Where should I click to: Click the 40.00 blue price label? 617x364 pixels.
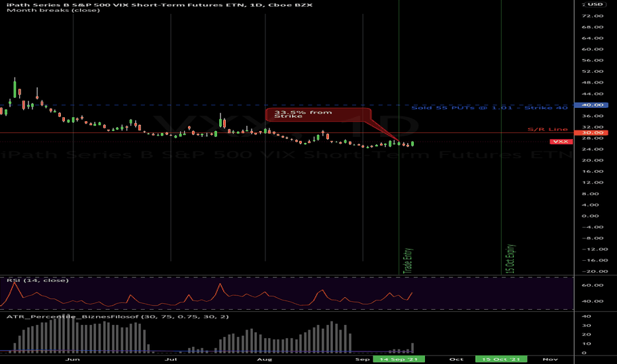coord(591,105)
